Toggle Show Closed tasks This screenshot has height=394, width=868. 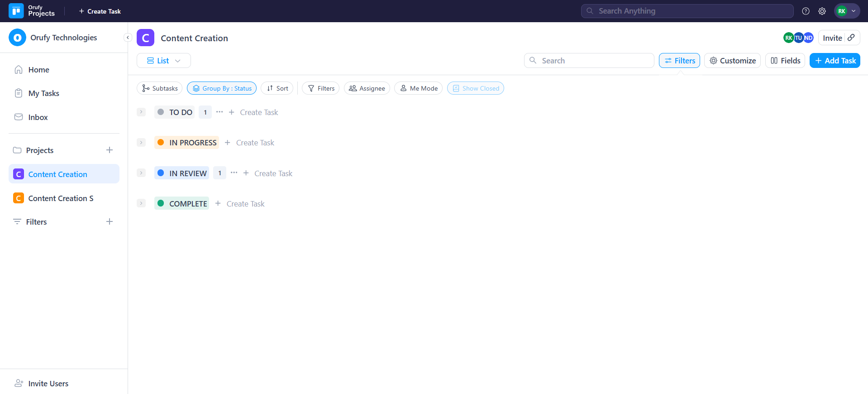476,88
